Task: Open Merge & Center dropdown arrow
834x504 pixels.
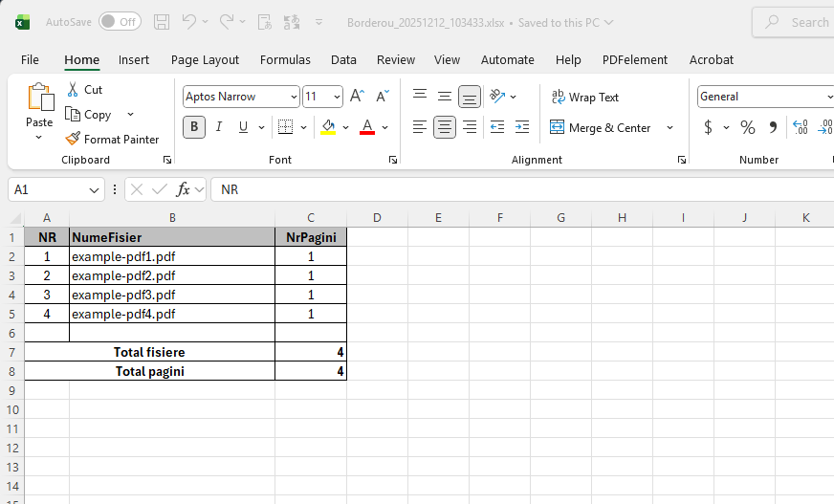Action: click(669, 127)
